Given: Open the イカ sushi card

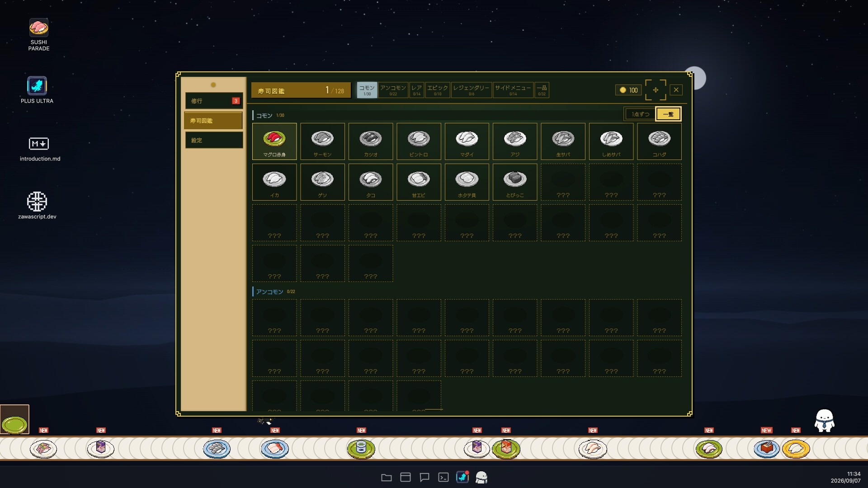Looking at the screenshot, I should click(274, 182).
